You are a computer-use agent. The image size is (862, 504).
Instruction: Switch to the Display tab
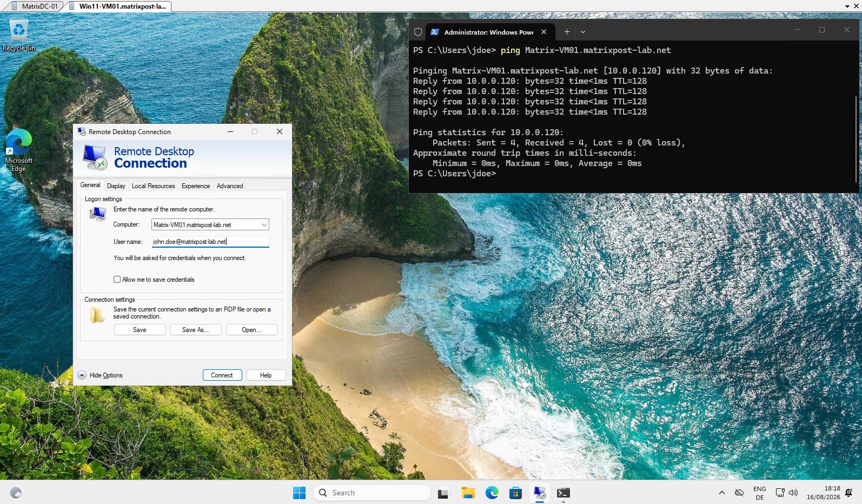(x=116, y=186)
